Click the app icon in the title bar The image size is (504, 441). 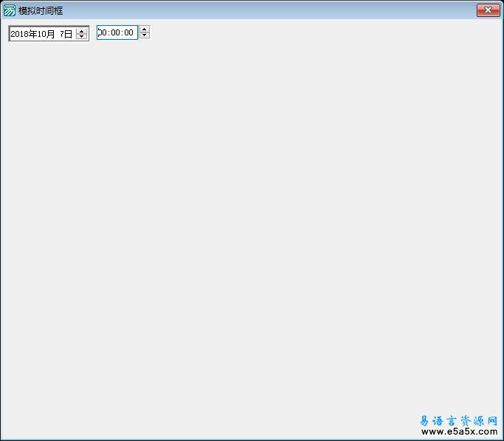pyautogui.click(x=10, y=10)
